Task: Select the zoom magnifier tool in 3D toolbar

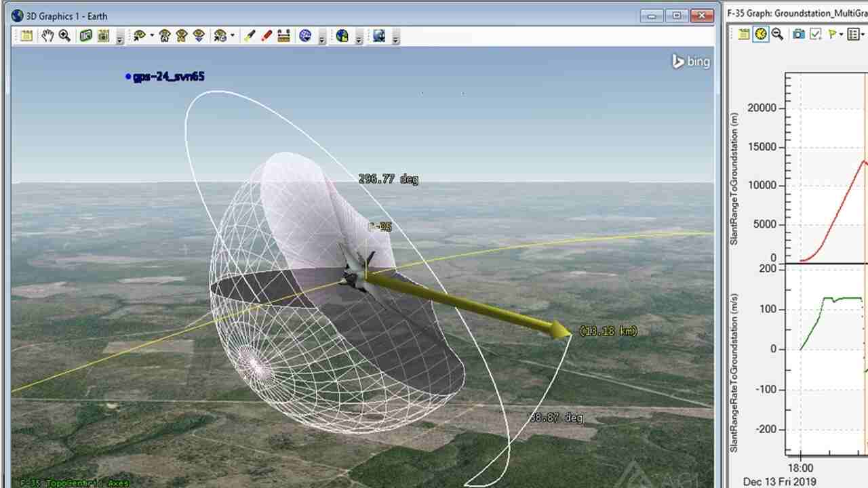Action: coord(64,36)
